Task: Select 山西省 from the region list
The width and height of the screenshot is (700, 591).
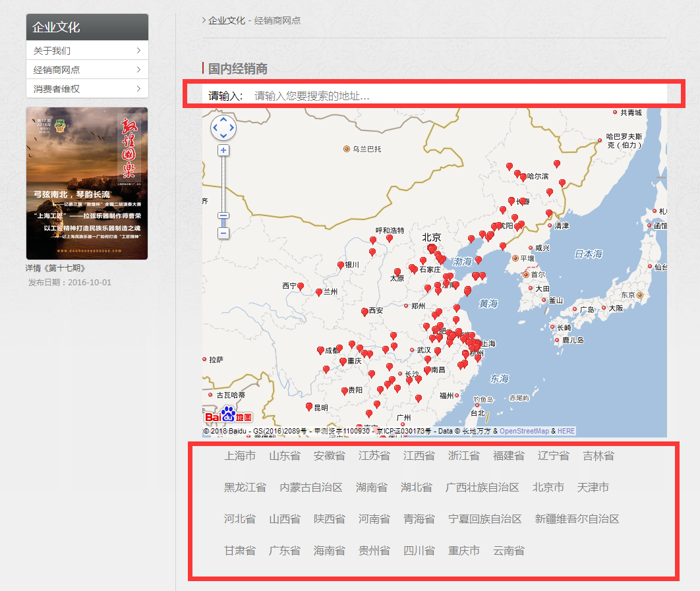Action: [x=284, y=519]
